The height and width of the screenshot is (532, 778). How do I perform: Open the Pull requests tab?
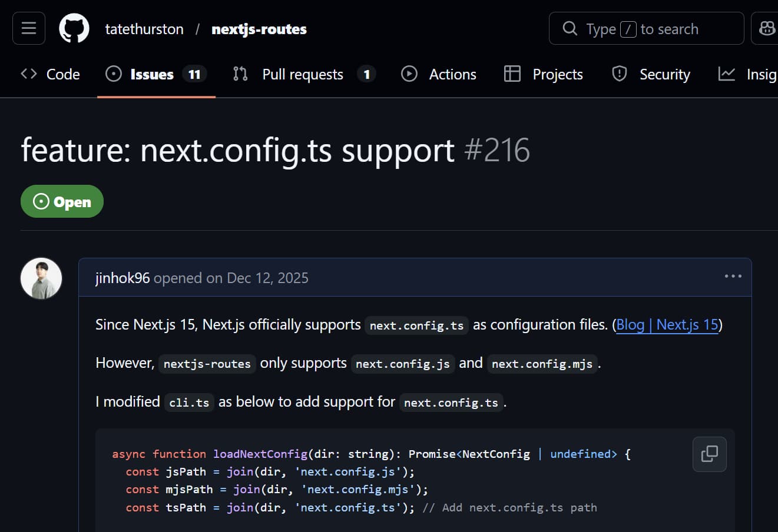(302, 74)
